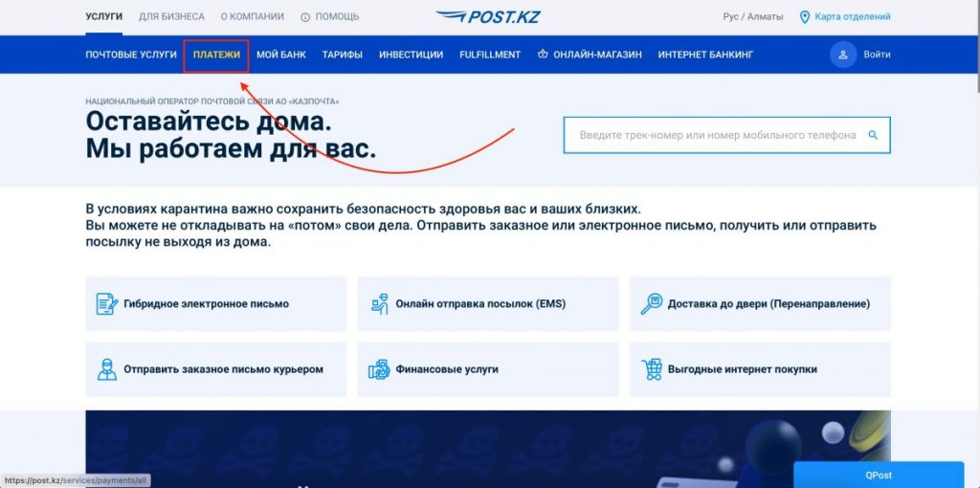Open the УСЛУГИ top tab

click(x=103, y=17)
